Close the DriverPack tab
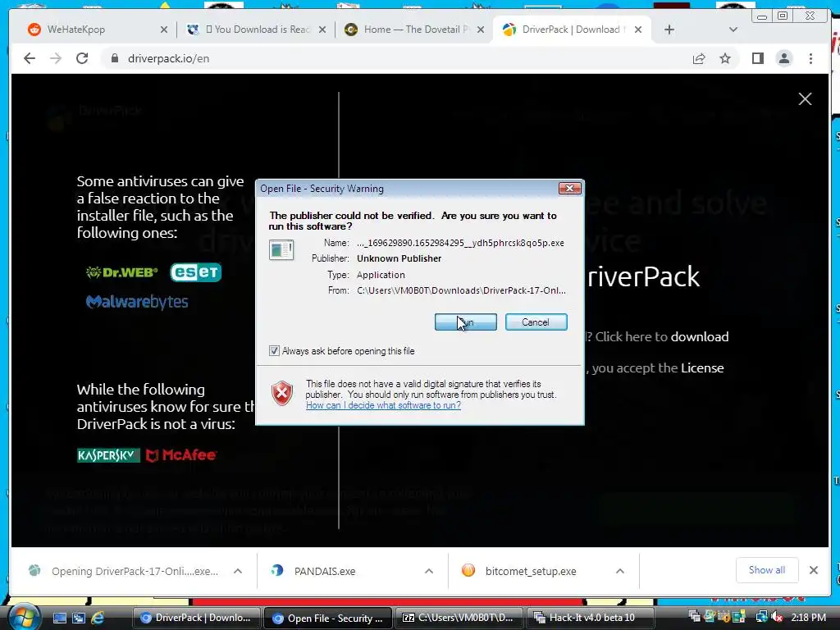This screenshot has height=630, width=840. tap(638, 30)
